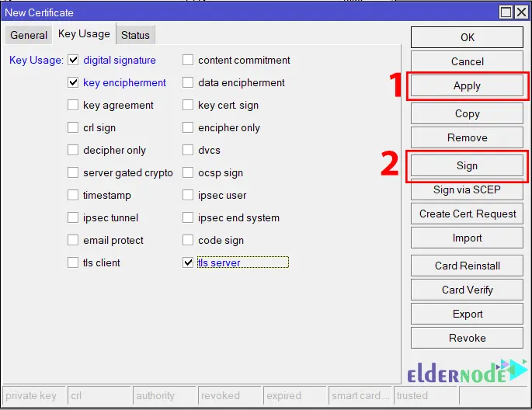The image size is (532, 410).
Task: Uncheck the digital signature checkbox
Action: tap(73, 60)
